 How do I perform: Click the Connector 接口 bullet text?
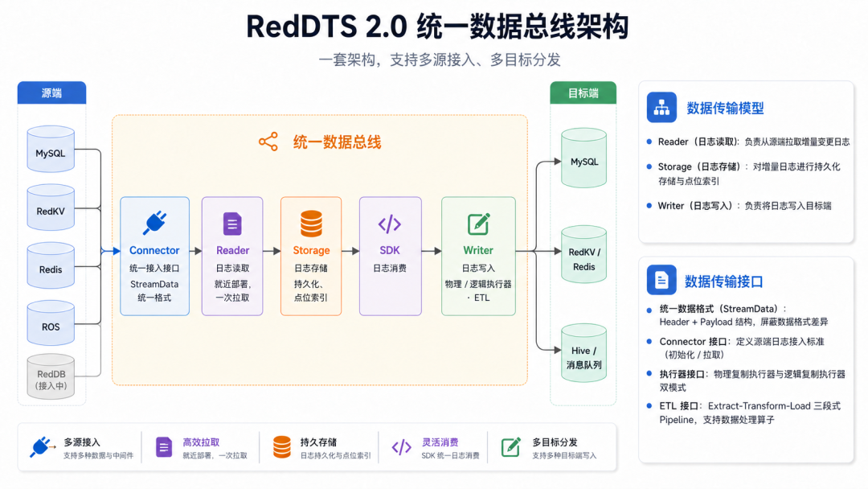click(742, 347)
